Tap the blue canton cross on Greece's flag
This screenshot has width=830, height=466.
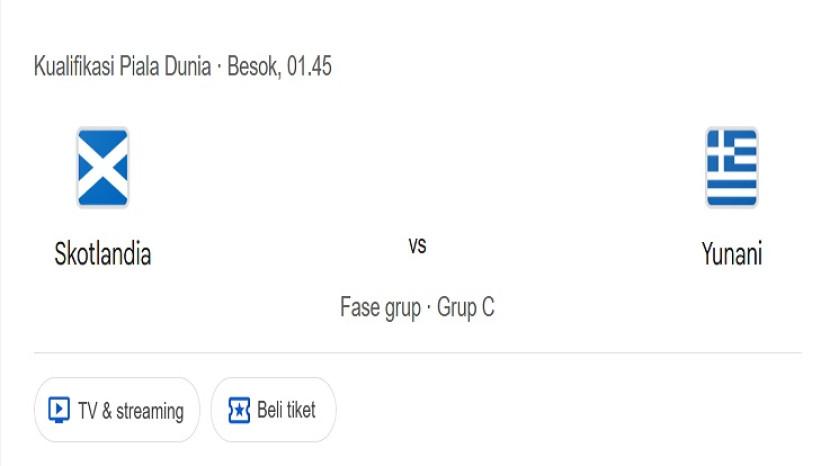coord(719,150)
